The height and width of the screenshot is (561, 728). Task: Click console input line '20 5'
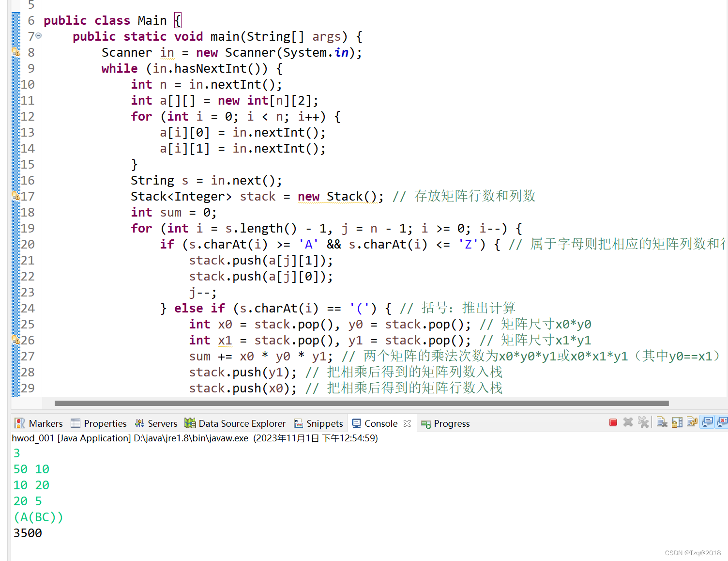28,501
